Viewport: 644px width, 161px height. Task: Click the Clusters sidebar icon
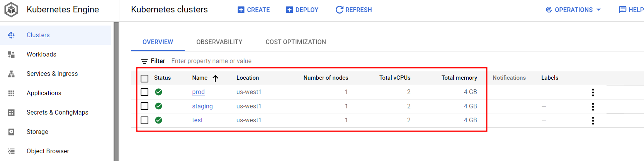point(11,35)
